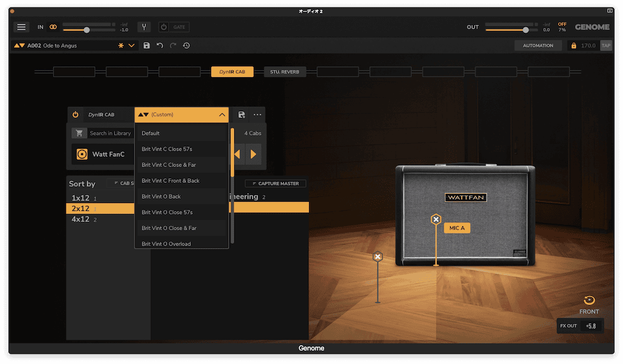Image resolution: width=623 pixels, height=364 pixels.
Task: Choose Brit Vint O Back preset
Action: pos(181,197)
